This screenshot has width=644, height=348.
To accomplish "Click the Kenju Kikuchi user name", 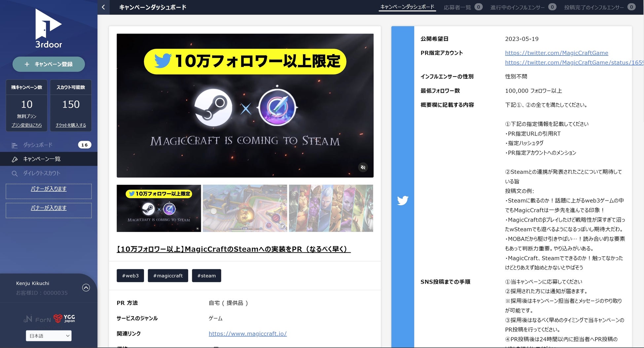I will 33,283.
